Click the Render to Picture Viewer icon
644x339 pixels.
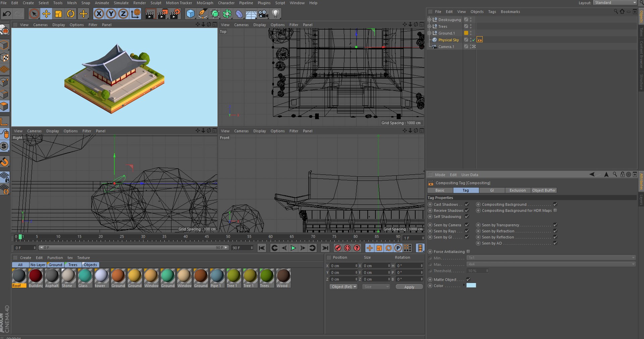coord(163,14)
